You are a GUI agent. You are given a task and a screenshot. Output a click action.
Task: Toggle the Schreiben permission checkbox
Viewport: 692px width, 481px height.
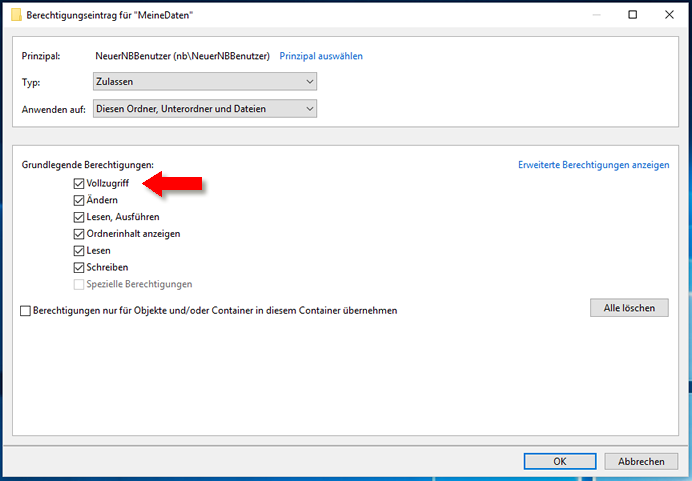79,267
